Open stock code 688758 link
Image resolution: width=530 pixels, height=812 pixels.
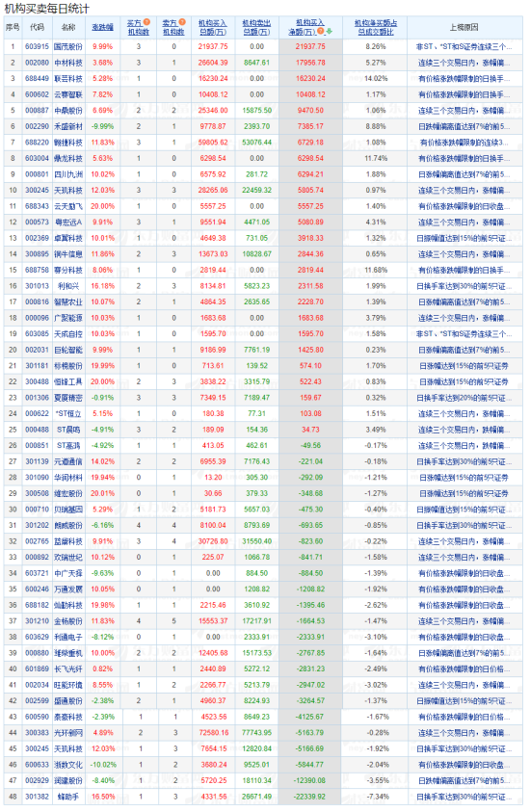pos(37,271)
